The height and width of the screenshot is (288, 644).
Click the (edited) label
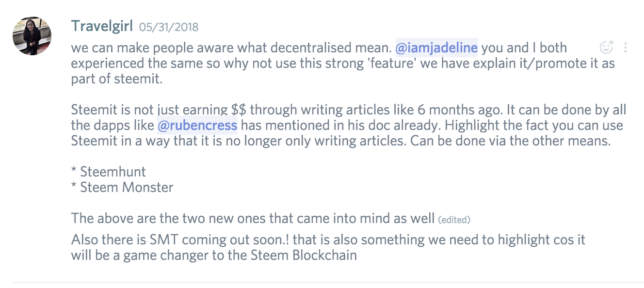coord(454,220)
